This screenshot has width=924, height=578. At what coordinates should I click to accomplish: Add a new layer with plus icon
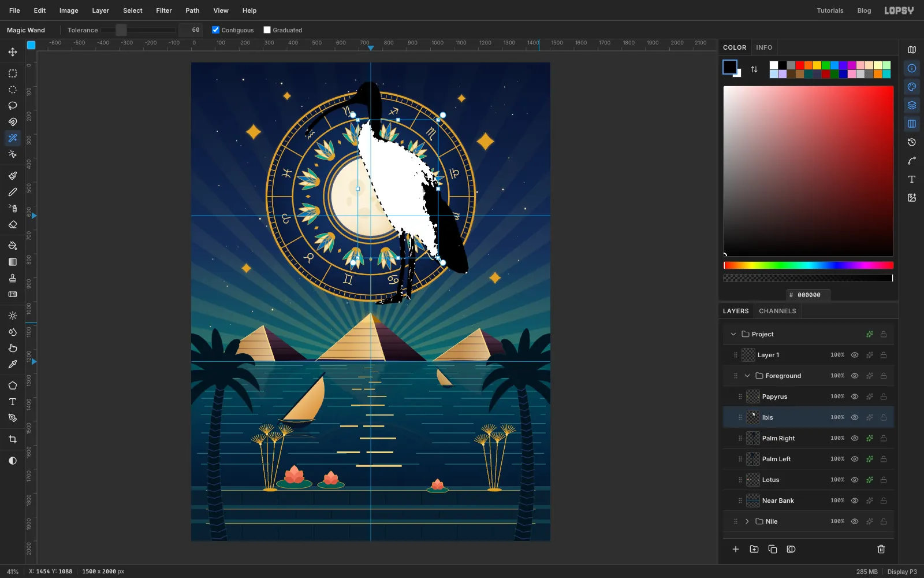pos(736,549)
